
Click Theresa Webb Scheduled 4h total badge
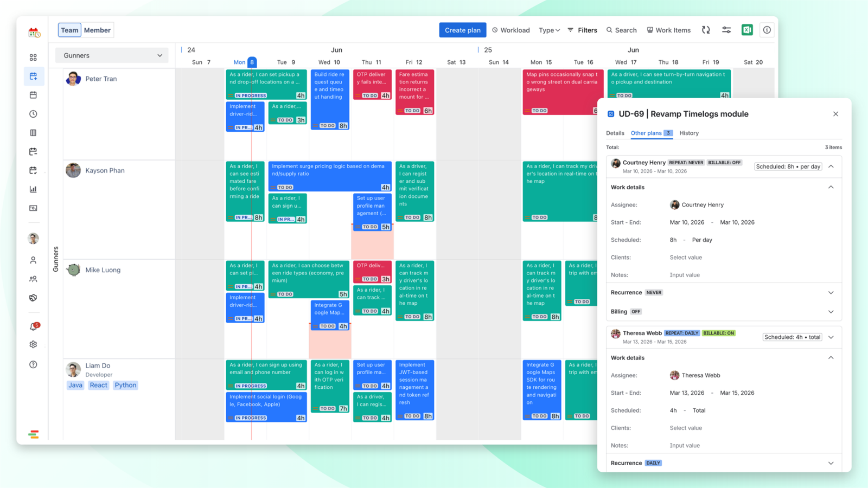[792, 337]
